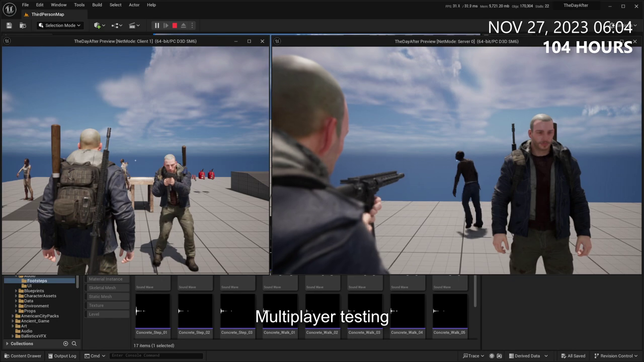Stop the play session with the red square

175,25
